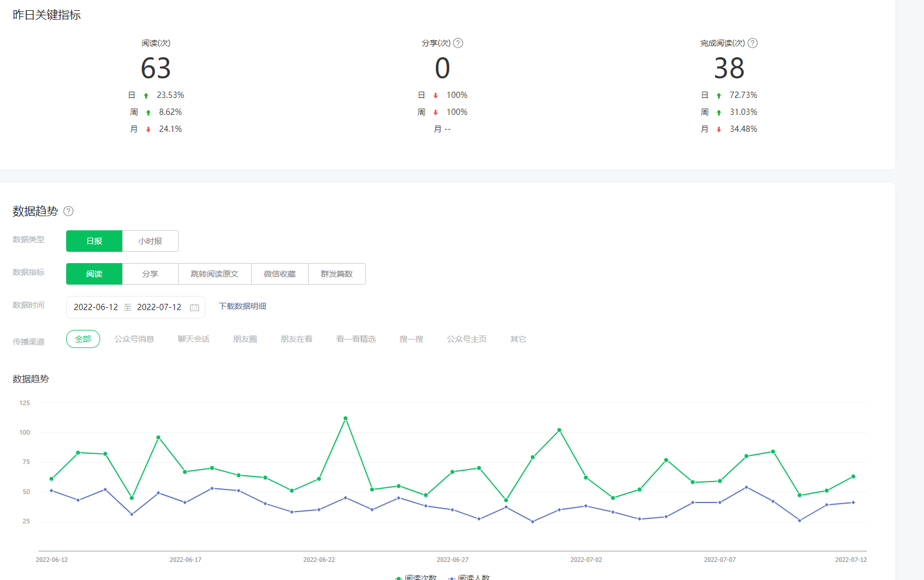Click the highest green peak data point
924x580 pixels.
pos(346,418)
